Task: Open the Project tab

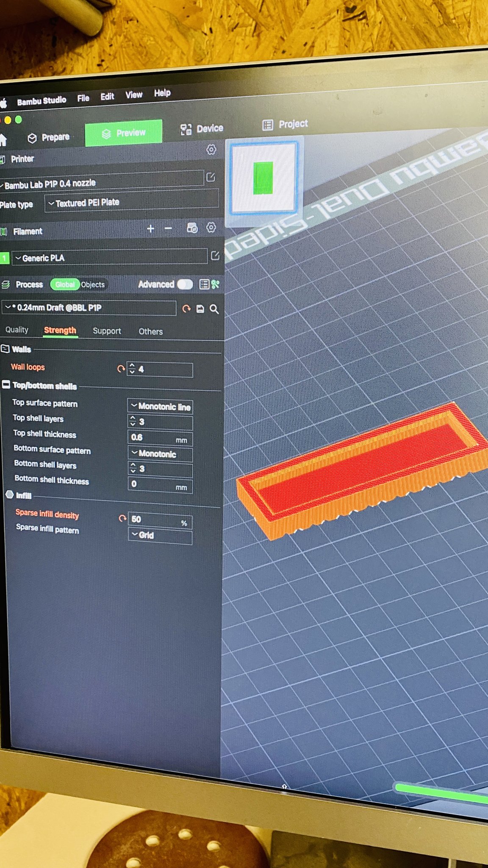Action: (x=285, y=124)
